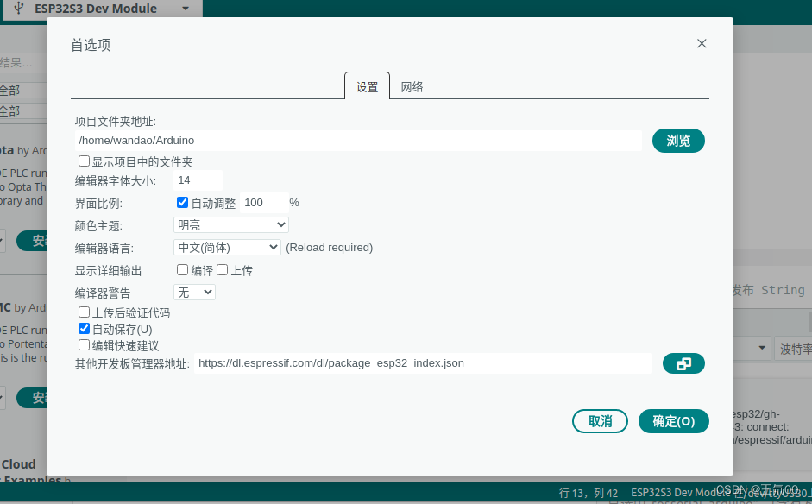Viewport: 812px width, 504px height.
Task: Switch to the 网络 tab
Action: click(412, 86)
